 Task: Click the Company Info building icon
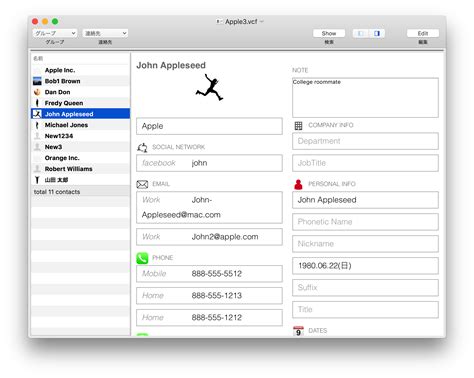[298, 126]
